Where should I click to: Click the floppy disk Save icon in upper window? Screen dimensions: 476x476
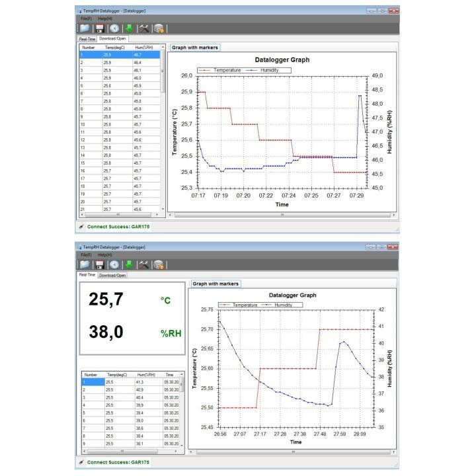pyautogui.click(x=100, y=28)
